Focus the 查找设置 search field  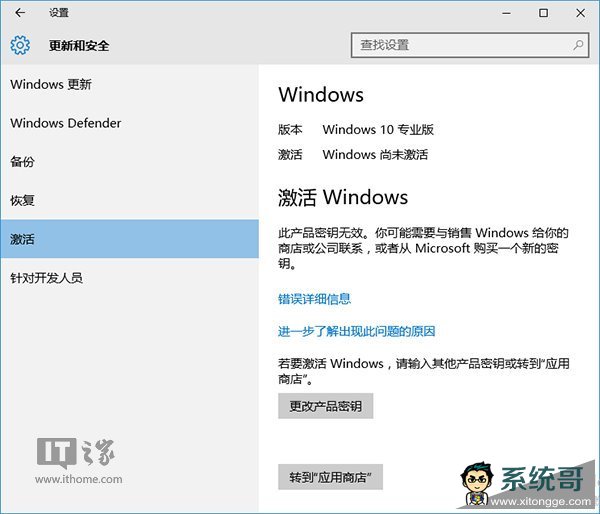[x=470, y=45]
